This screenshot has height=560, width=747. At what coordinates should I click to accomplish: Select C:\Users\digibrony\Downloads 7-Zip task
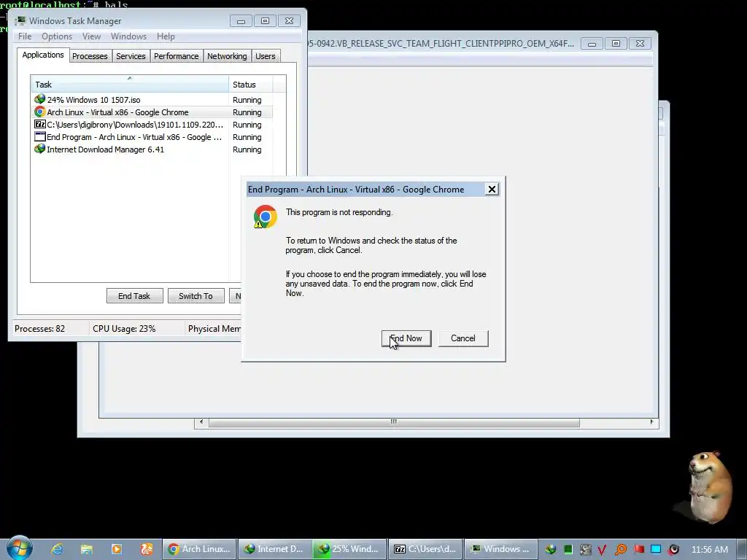pyautogui.click(x=152, y=125)
